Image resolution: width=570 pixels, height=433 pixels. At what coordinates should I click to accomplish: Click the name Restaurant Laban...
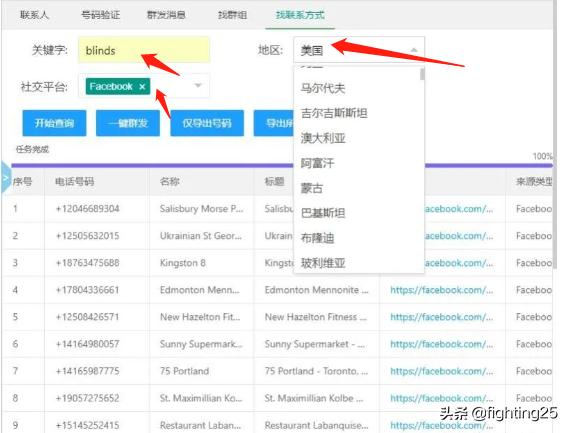(200, 425)
